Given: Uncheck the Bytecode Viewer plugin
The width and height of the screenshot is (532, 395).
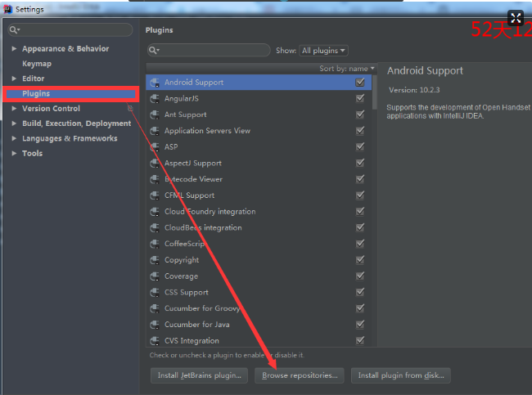Looking at the screenshot, I should [x=360, y=178].
